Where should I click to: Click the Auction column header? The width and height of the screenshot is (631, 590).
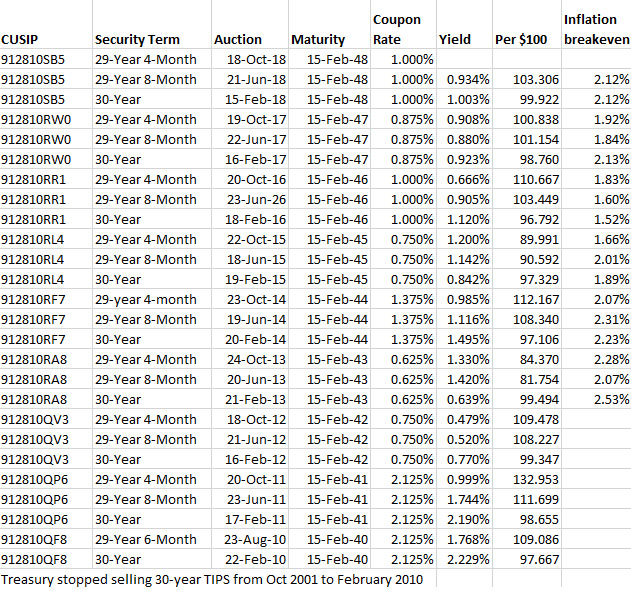pos(238,39)
